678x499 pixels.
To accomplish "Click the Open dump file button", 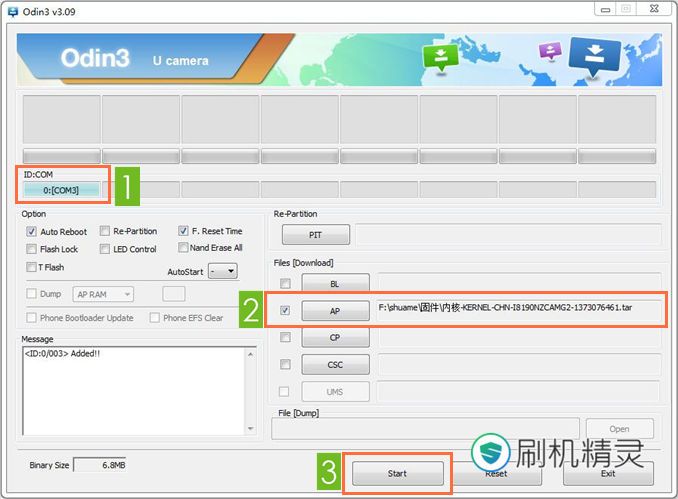I will 619,429.
